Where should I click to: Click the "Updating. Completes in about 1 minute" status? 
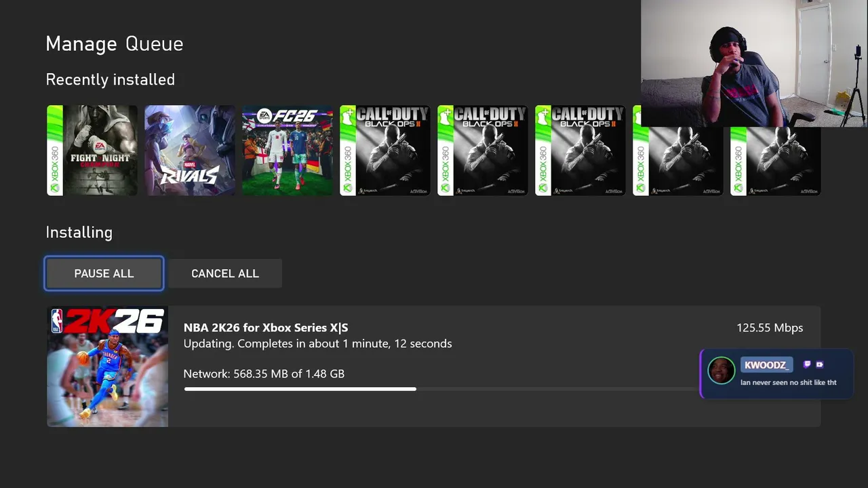[x=317, y=344]
